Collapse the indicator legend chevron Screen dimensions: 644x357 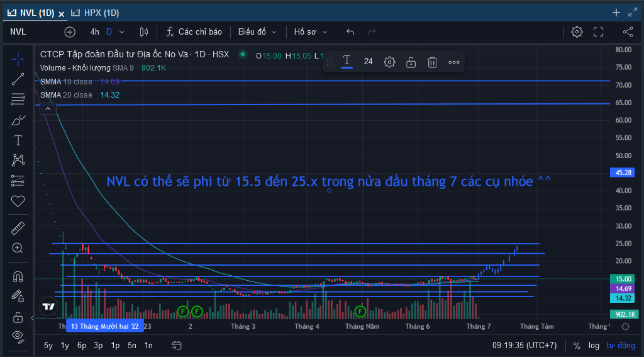click(x=48, y=108)
